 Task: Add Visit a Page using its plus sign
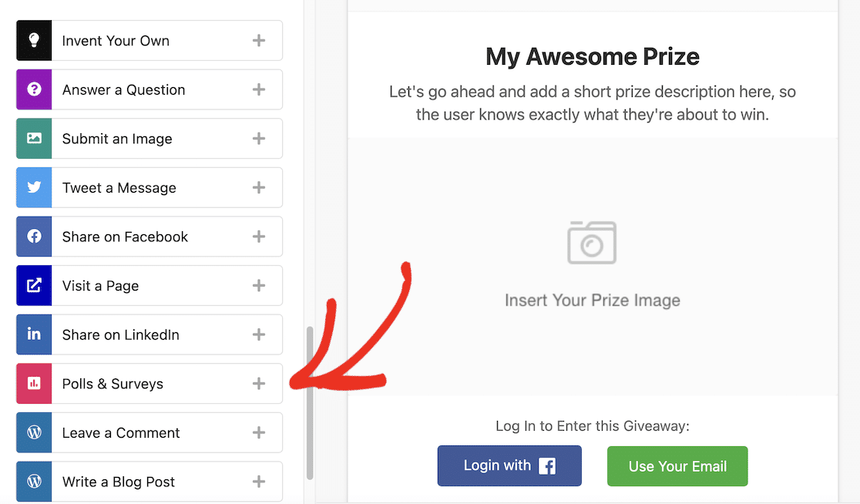pos(259,285)
